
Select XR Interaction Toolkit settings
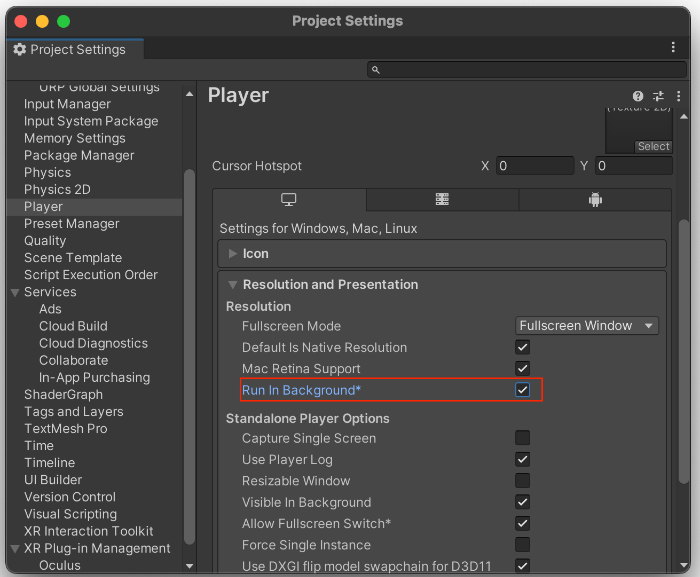(x=88, y=531)
